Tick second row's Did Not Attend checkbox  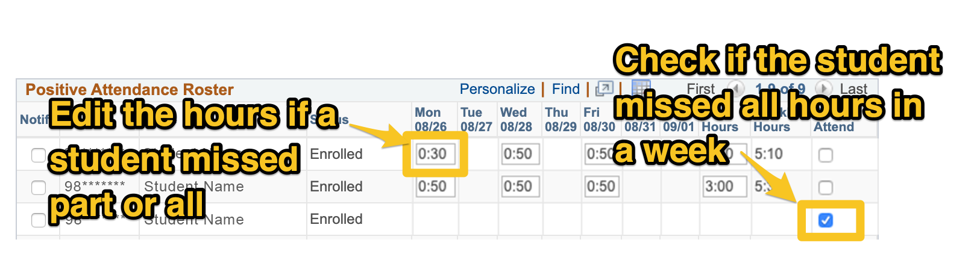tap(826, 187)
